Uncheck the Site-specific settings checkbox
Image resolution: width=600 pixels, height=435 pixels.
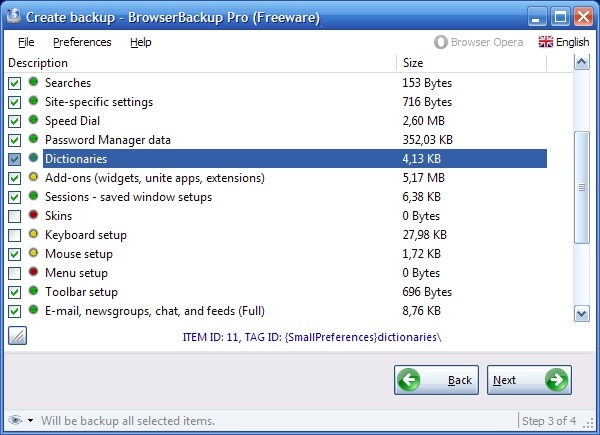[15, 102]
